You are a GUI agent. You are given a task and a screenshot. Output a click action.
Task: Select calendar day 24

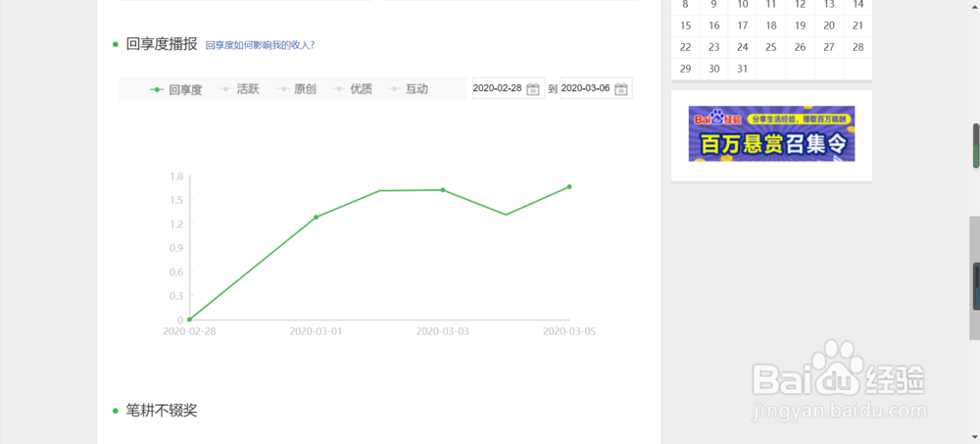tap(743, 47)
